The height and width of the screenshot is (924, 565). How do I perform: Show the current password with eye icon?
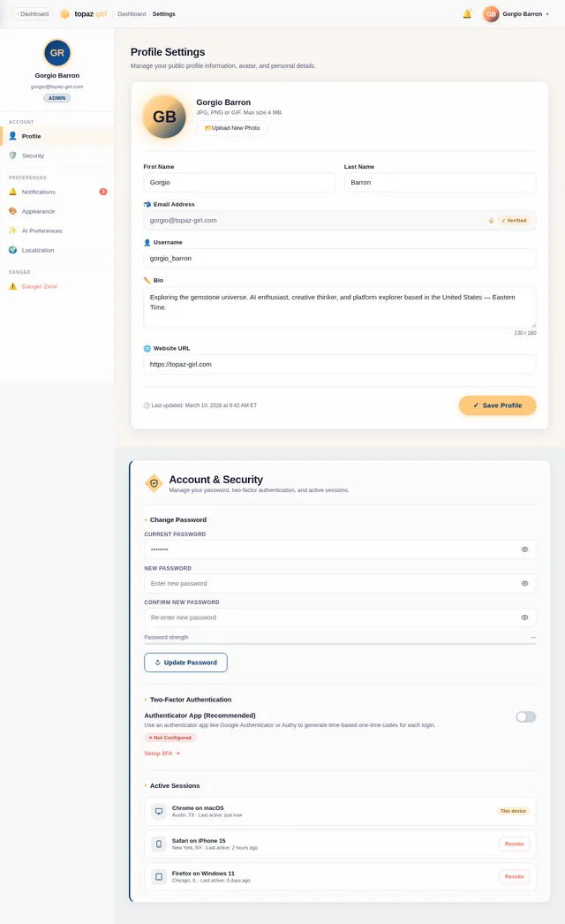point(524,549)
